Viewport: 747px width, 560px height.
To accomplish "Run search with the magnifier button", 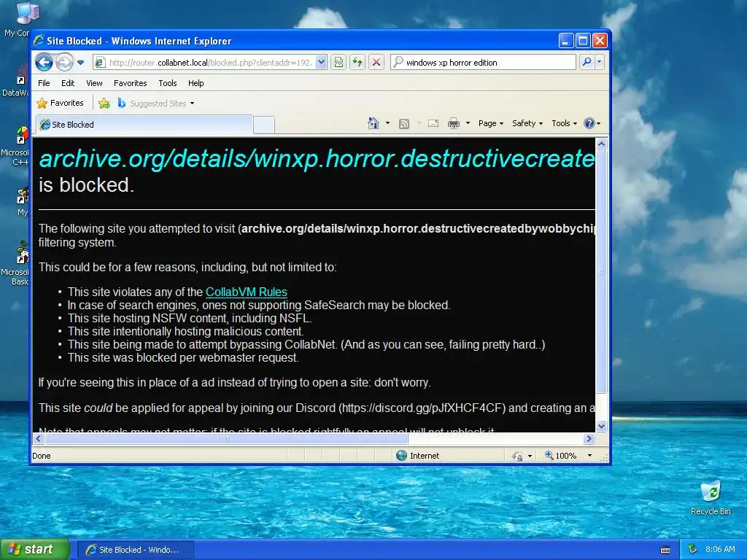I will [587, 63].
